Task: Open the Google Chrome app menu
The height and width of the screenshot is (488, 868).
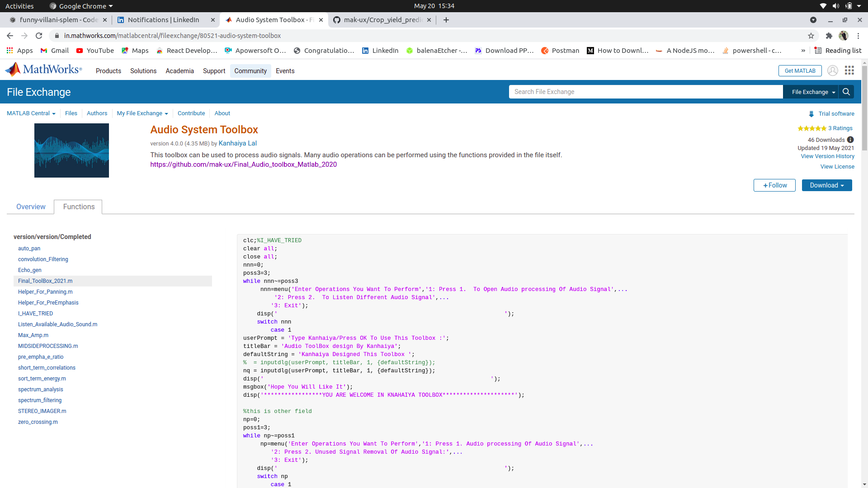Action: 81,6
